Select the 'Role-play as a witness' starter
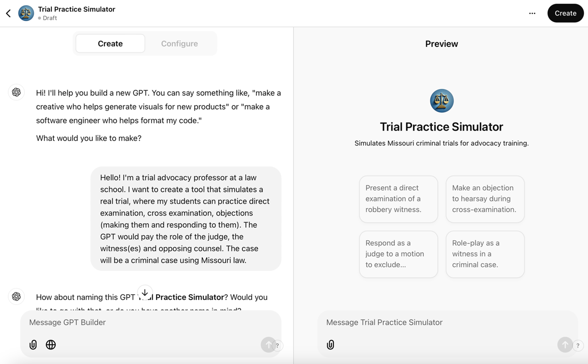 (485, 254)
